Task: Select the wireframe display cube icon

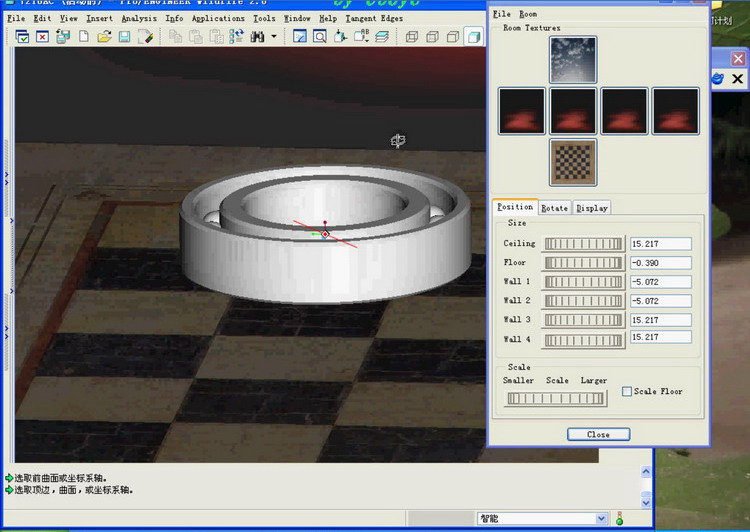Action: click(x=411, y=37)
